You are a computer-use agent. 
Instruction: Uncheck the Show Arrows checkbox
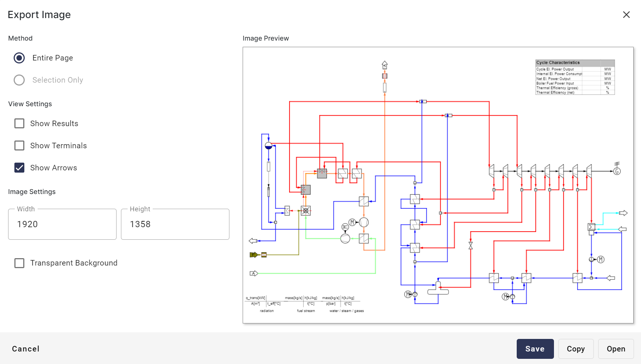click(x=19, y=168)
